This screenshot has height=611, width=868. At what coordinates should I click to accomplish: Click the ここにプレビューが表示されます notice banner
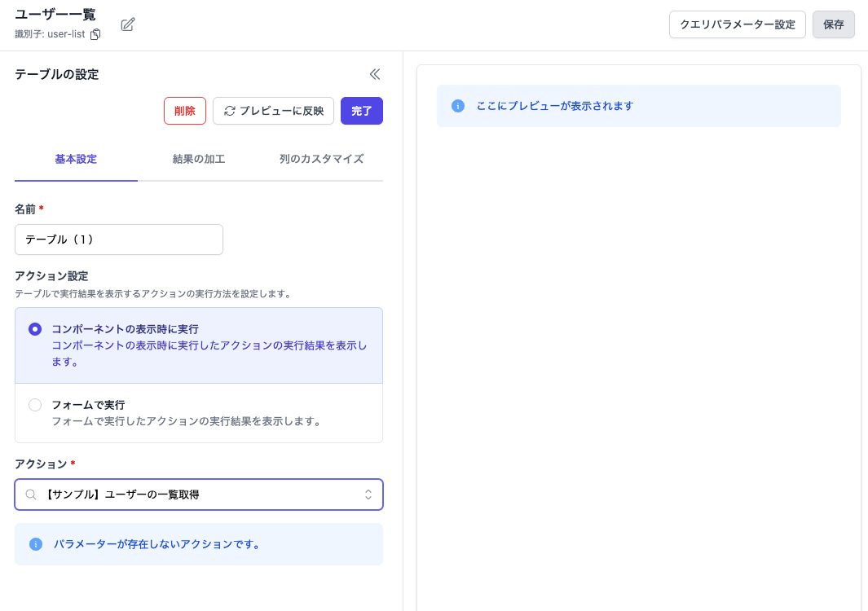click(x=638, y=106)
